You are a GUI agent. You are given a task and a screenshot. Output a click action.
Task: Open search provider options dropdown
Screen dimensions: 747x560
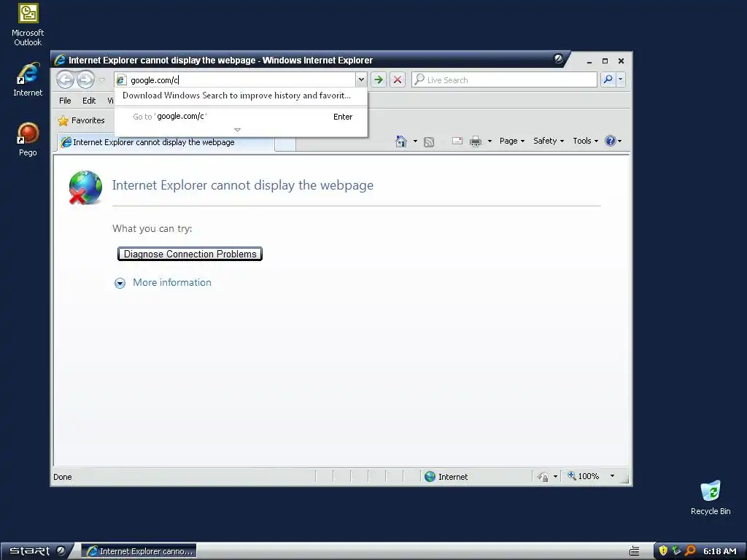tap(620, 79)
